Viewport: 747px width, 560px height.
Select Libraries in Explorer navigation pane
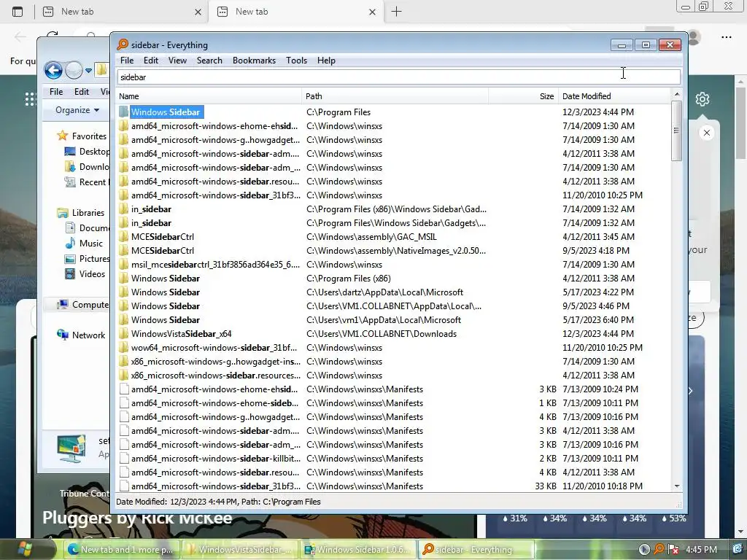tap(88, 213)
